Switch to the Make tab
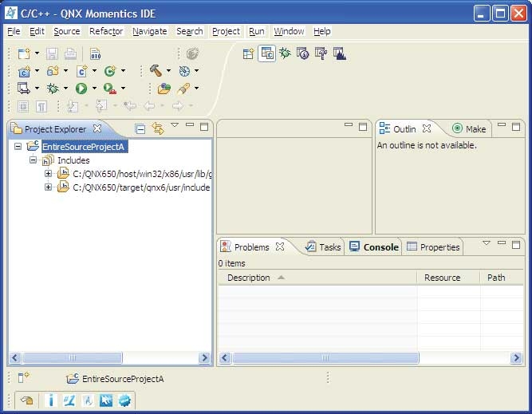The image size is (532, 414). [475, 129]
